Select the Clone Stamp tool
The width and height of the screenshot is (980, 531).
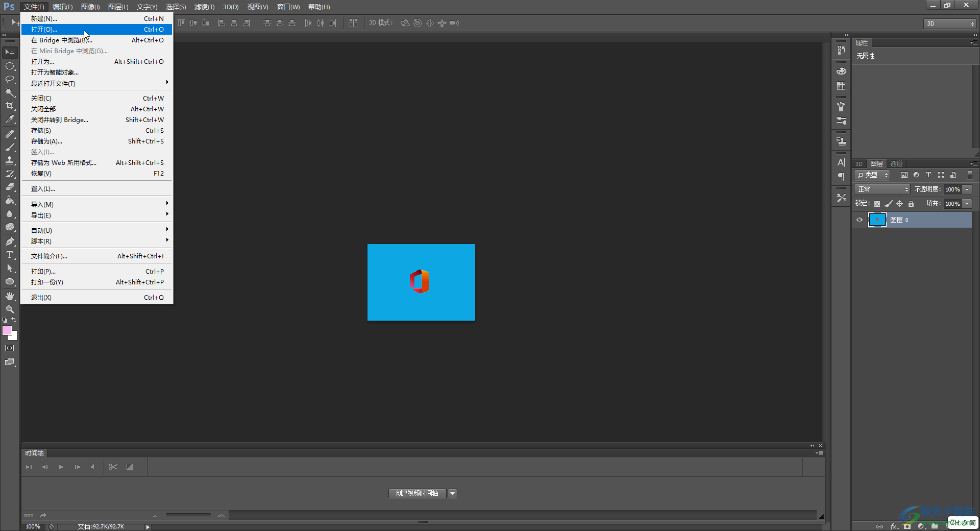10,160
